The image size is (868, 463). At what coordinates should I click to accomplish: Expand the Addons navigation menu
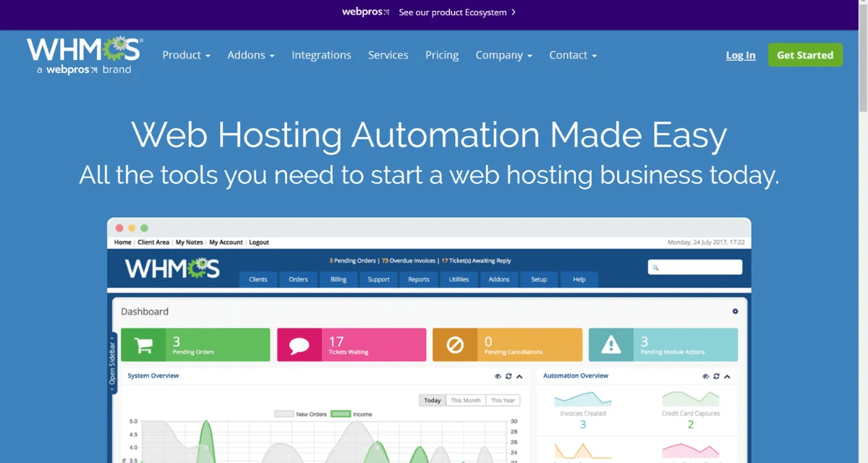click(x=251, y=55)
